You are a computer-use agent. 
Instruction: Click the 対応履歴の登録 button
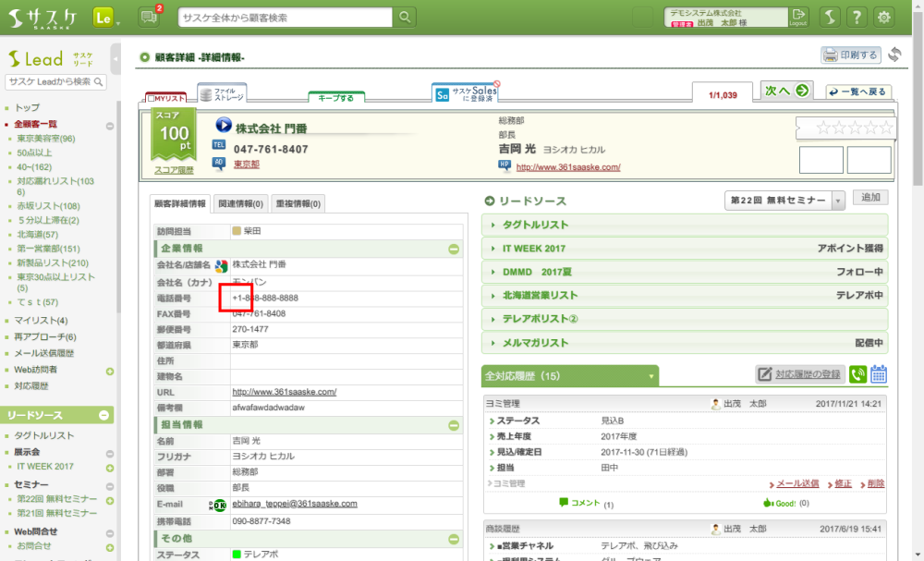click(800, 374)
